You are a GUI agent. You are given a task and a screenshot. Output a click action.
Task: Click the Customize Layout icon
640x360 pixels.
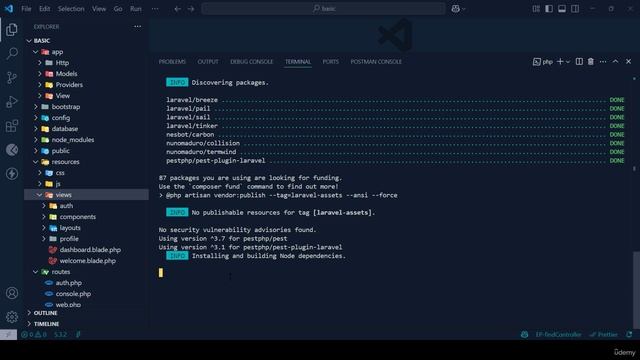[x=536, y=9]
